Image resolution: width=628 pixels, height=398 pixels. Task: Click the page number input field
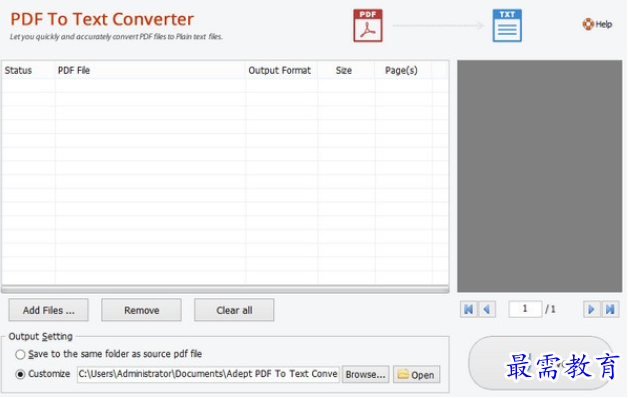[525, 309]
